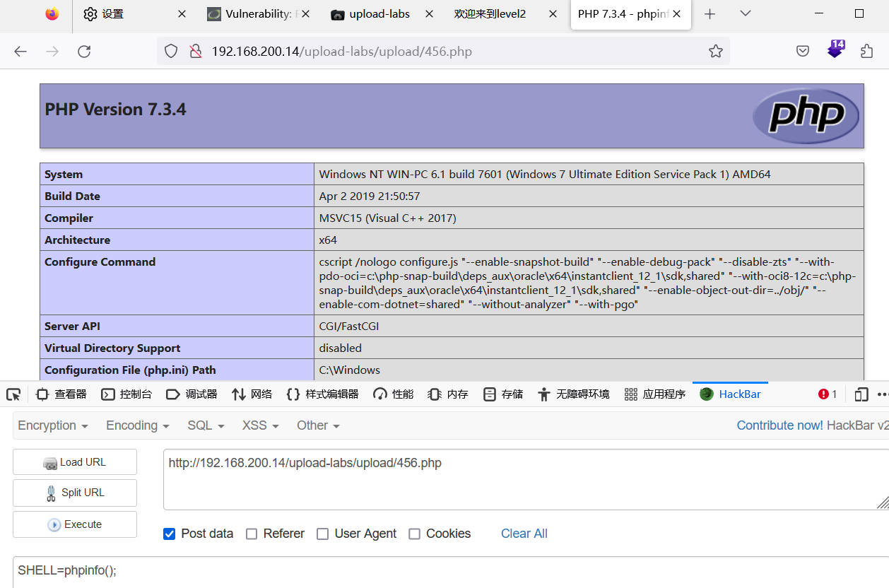Expand the Encoding dropdown
This screenshot has height=588, width=889.
138,425
